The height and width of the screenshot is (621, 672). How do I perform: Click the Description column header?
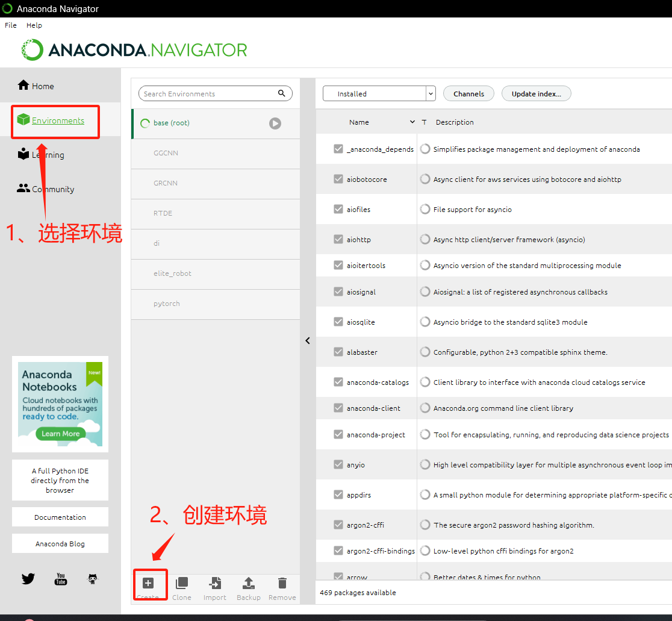[455, 122]
